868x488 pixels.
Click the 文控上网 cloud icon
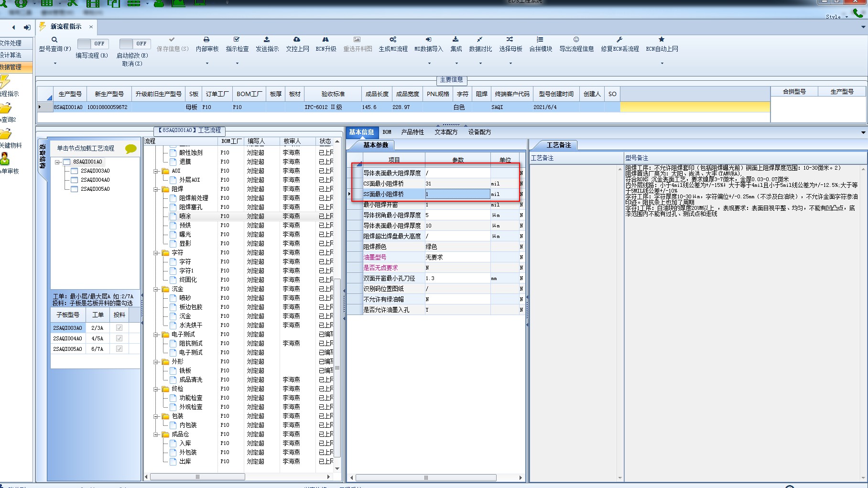click(297, 40)
